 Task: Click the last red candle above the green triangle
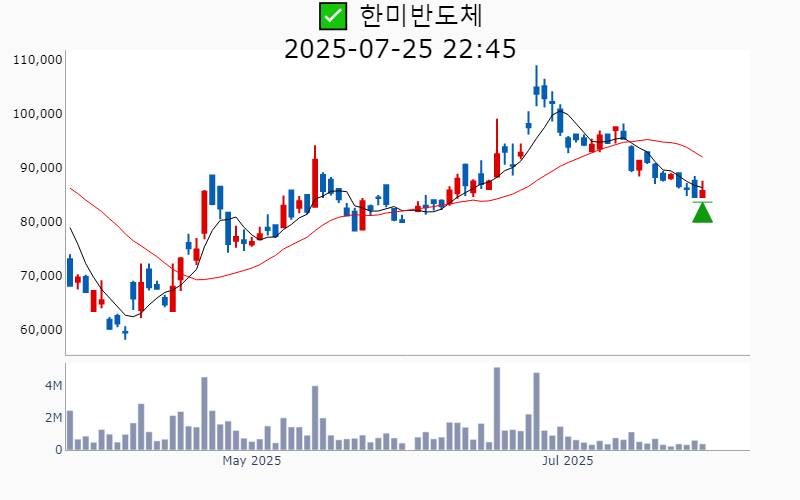pos(703,190)
